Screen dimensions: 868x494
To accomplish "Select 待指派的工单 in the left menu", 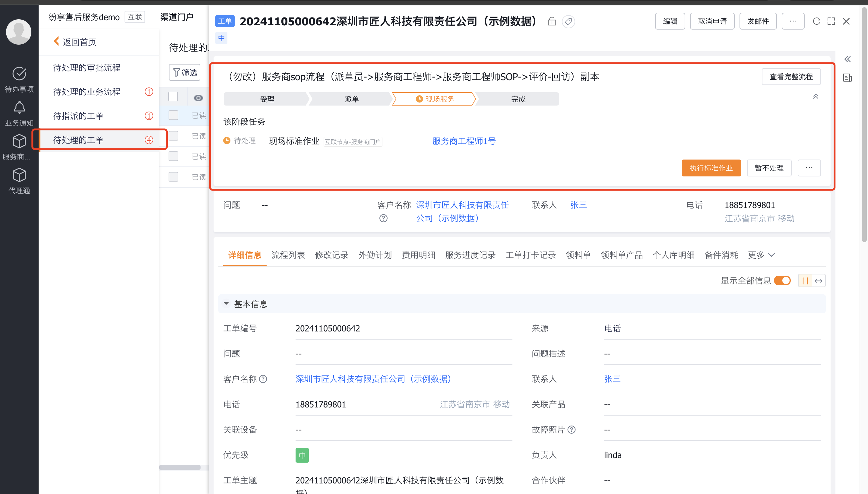I will [x=78, y=116].
